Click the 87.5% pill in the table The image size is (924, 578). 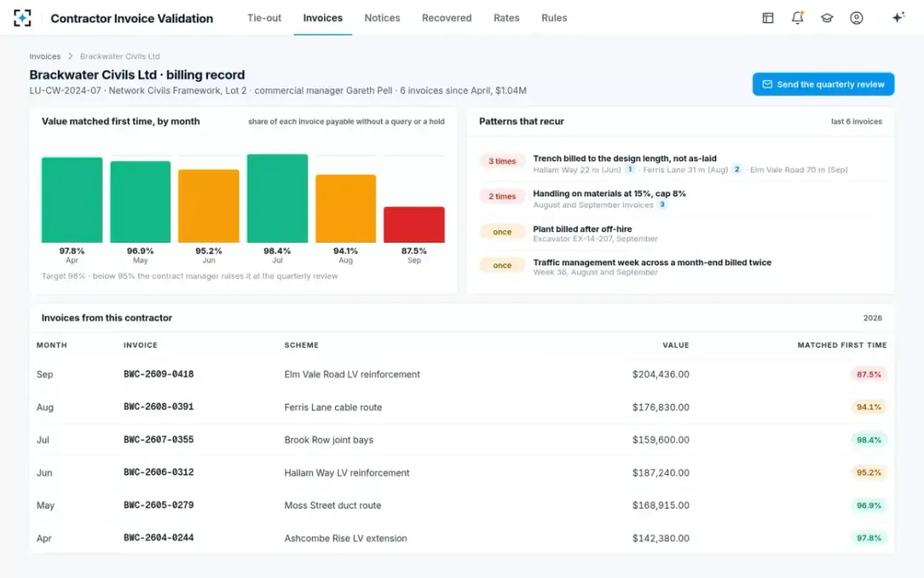[869, 374]
